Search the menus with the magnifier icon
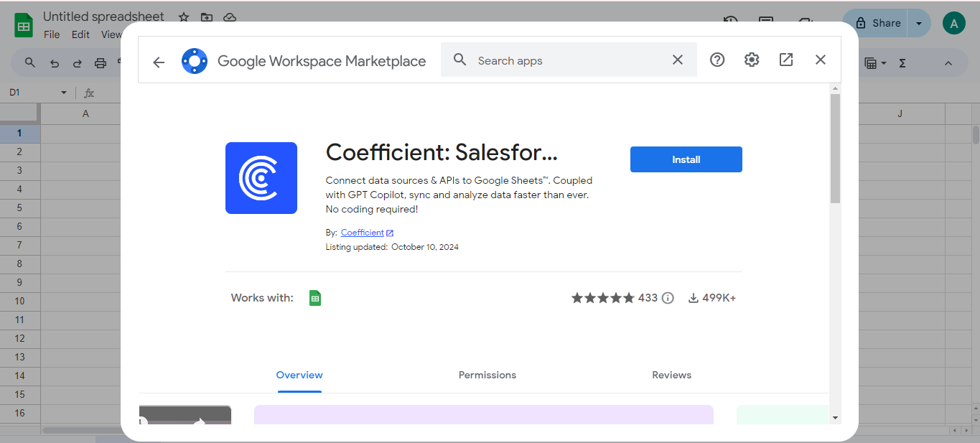 30,63
